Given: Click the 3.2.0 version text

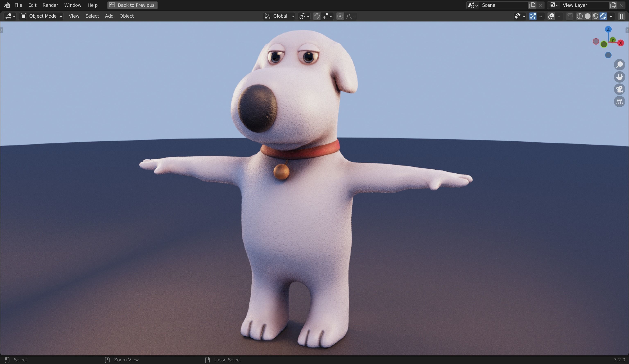Looking at the screenshot, I should point(619,359).
